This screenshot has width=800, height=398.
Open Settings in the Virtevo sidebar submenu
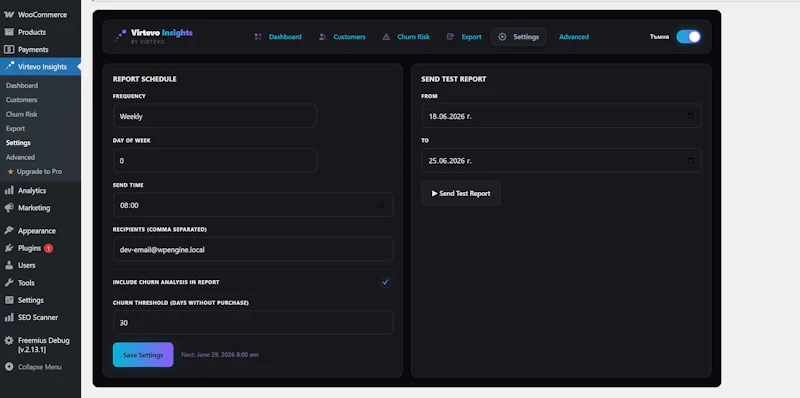[18, 143]
